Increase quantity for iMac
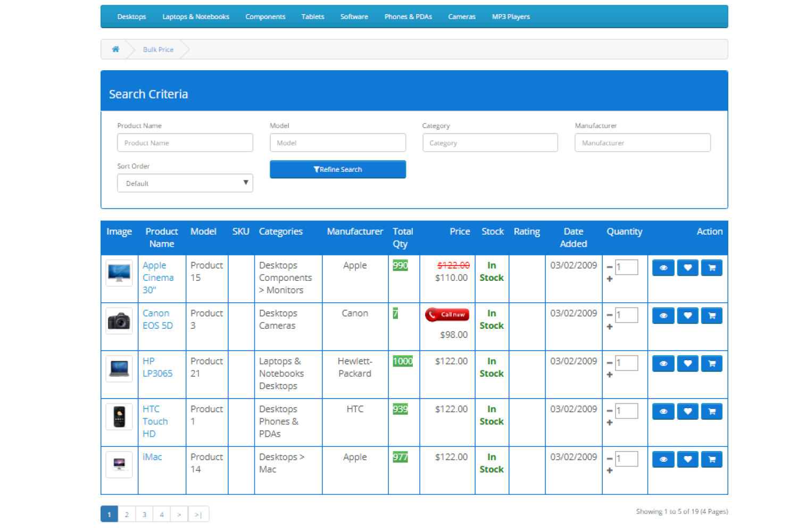The width and height of the screenshot is (798, 532). [610, 470]
